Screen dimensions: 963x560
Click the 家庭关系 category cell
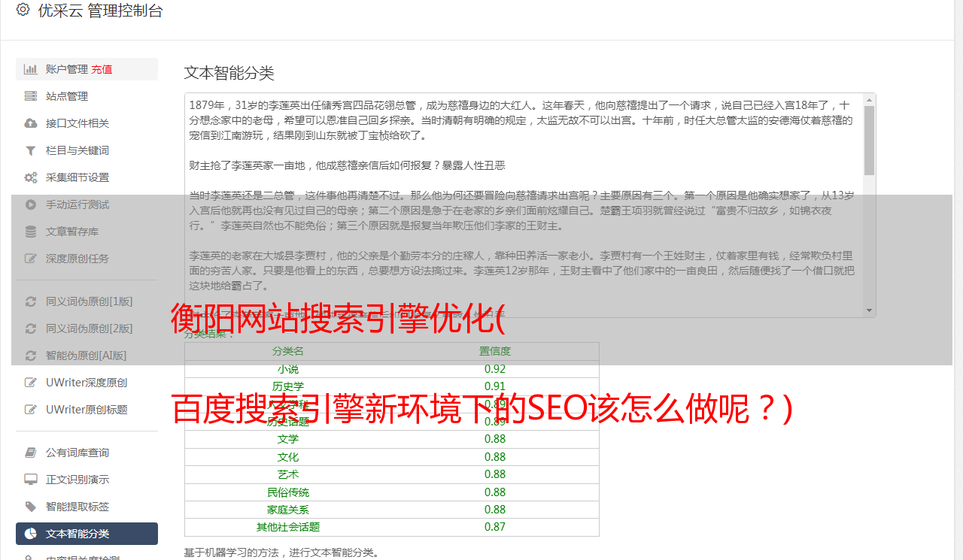tap(288, 510)
